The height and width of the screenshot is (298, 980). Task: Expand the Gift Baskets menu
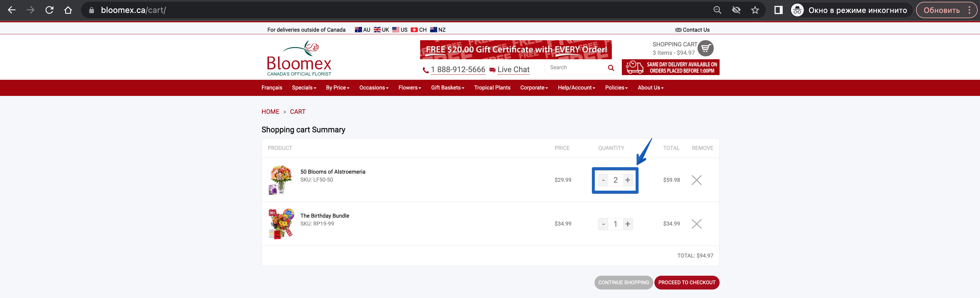coord(447,88)
